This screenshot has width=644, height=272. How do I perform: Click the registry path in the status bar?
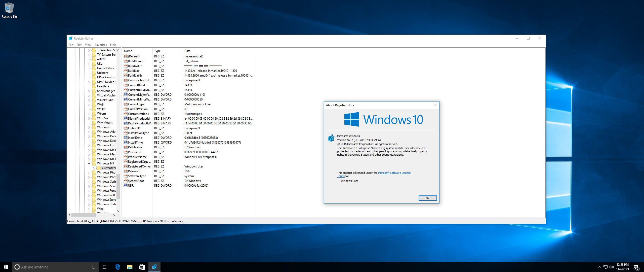pyautogui.click(x=126, y=221)
